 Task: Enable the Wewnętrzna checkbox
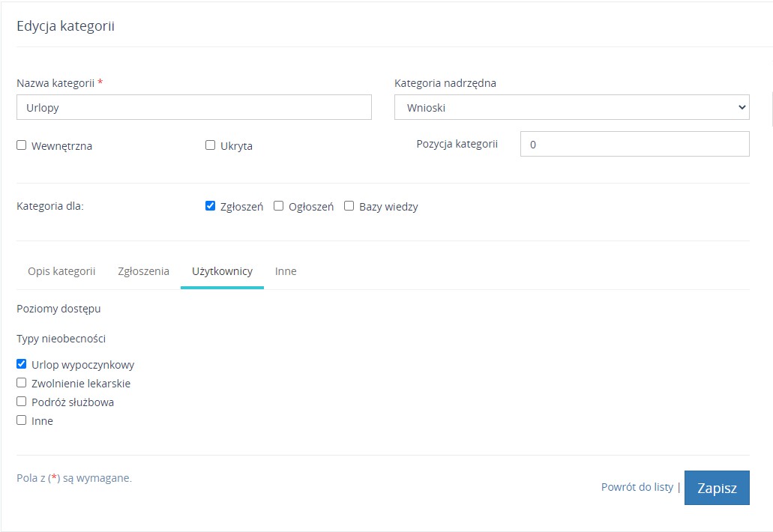click(22, 145)
